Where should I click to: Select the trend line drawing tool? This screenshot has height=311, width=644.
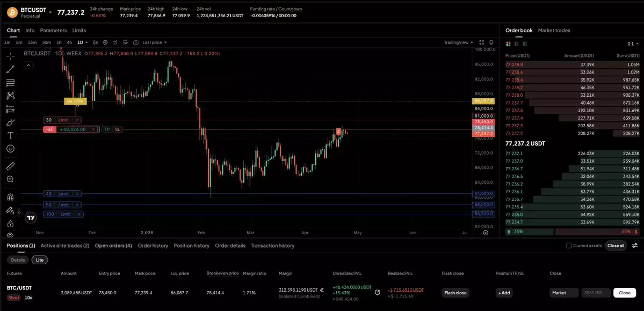click(10, 69)
